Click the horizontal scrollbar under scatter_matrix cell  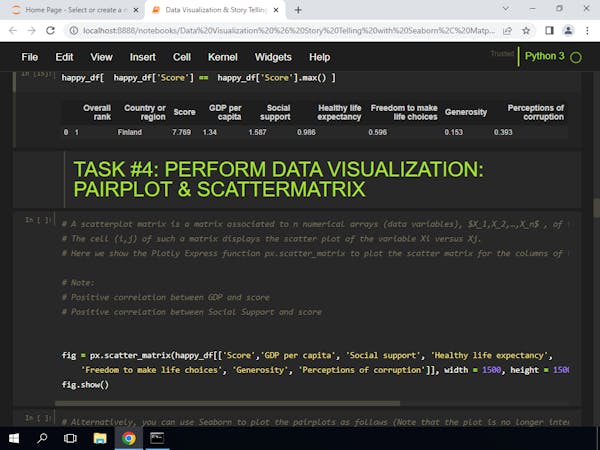227,403
